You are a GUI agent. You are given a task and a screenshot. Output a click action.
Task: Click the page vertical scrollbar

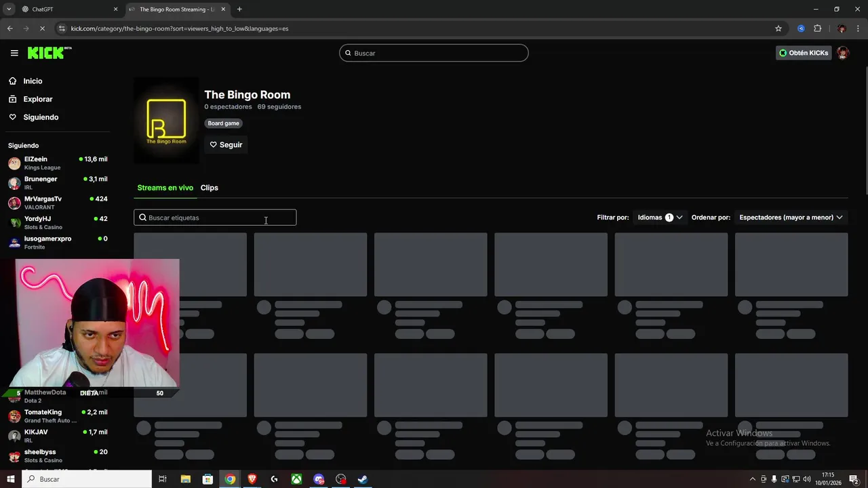coord(865,129)
